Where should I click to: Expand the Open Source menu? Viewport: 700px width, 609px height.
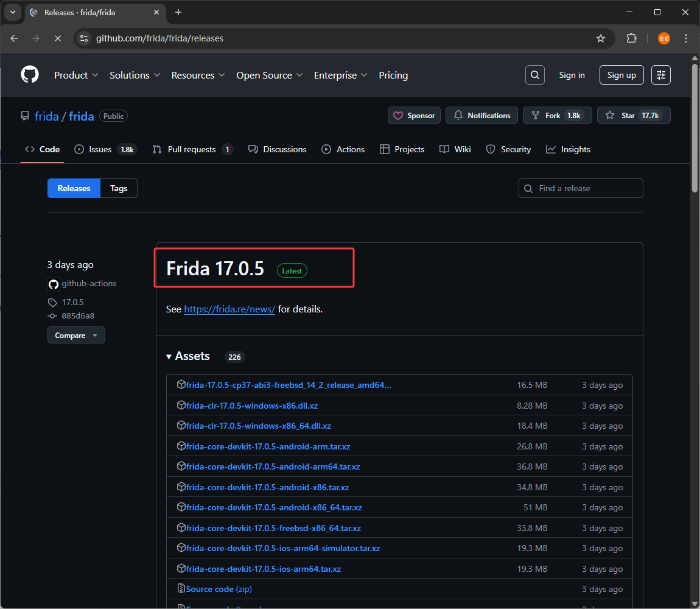click(x=269, y=75)
